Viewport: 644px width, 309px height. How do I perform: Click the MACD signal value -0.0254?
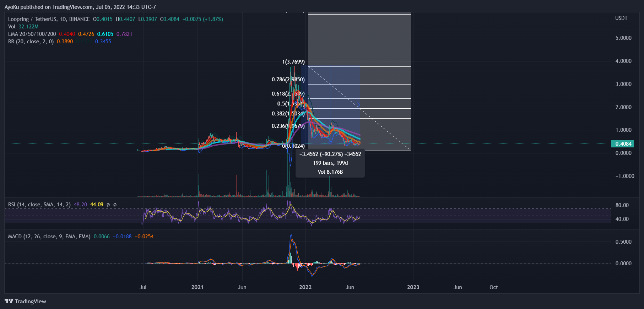coord(144,237)
